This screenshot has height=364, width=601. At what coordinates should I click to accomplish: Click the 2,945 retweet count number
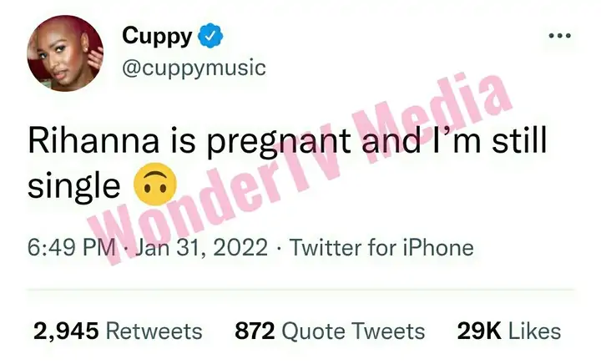point(66,331)
